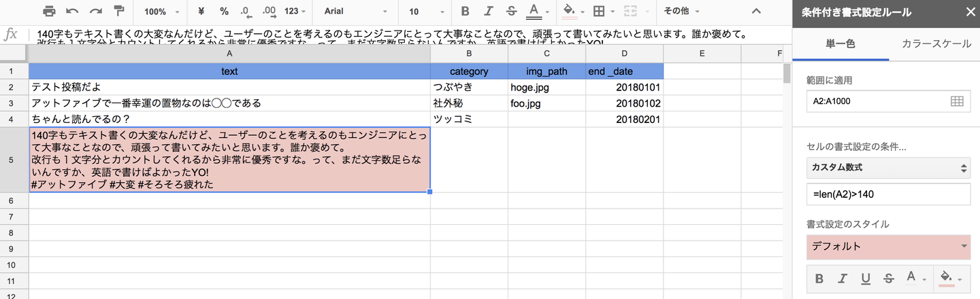
Task: Open the その他 toolbar menu
Action: point(683,12)
